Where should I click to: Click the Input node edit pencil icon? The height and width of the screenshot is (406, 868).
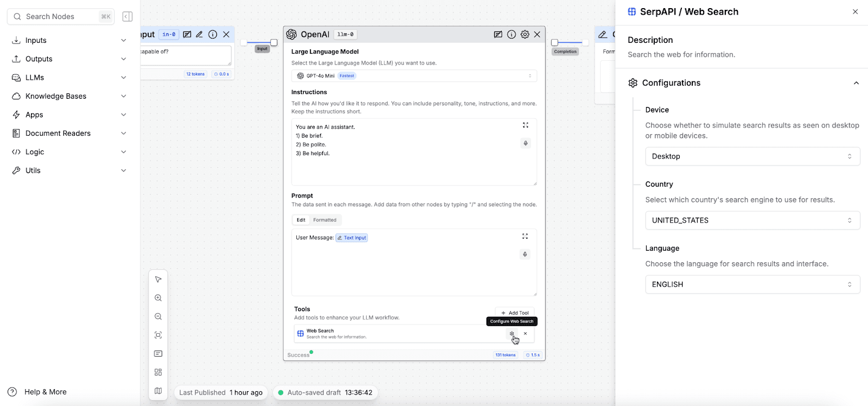tap(200, 34)
